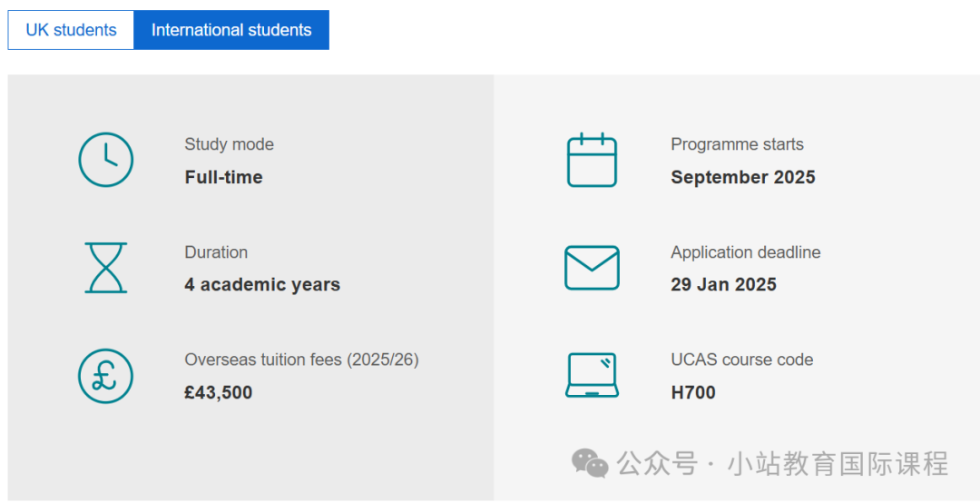Image resolution: width=980 pixels, height=503 pixels.
Task: Click the clock icon beside Study mode
Action: (x=105, y=160)
